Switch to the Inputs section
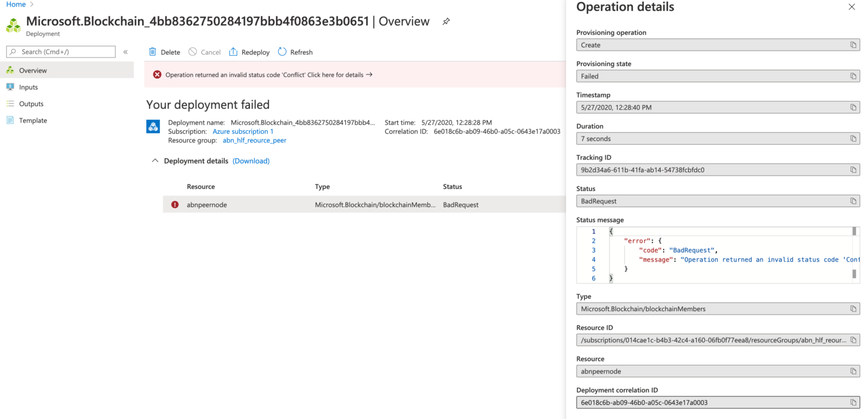Image resolution: width=868 pixels, height=419 pixels. tap(28, 86)
